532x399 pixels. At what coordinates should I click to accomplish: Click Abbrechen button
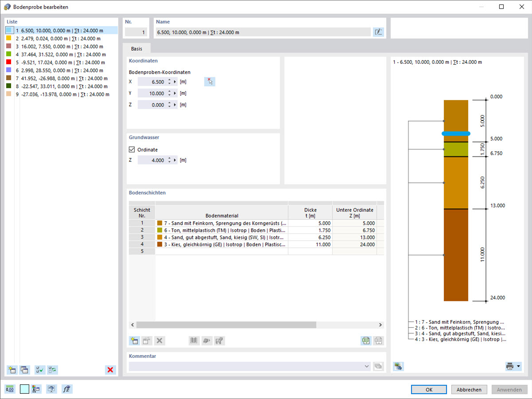coord(469,389)
